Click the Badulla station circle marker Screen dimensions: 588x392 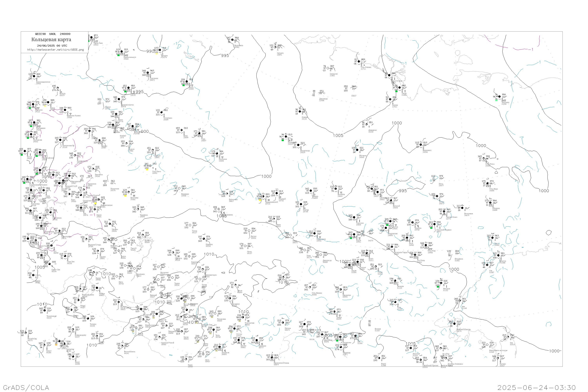(x=57, y=88)
